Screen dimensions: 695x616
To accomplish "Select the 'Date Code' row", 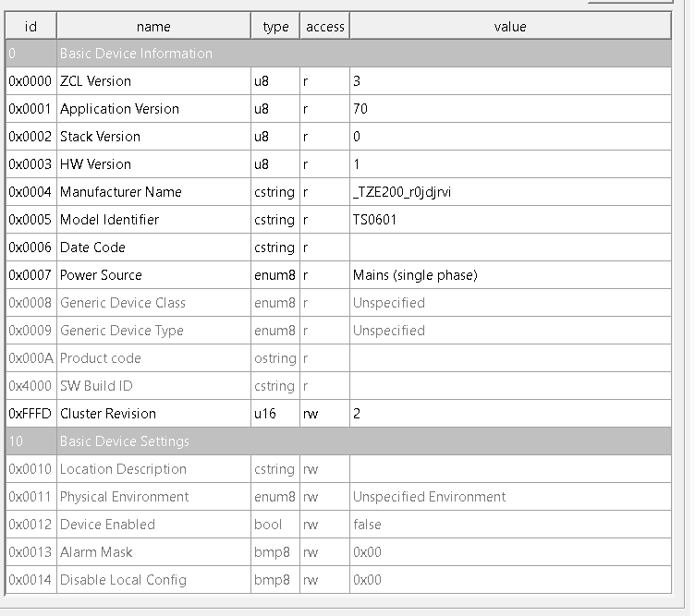I will pos(338,248).
